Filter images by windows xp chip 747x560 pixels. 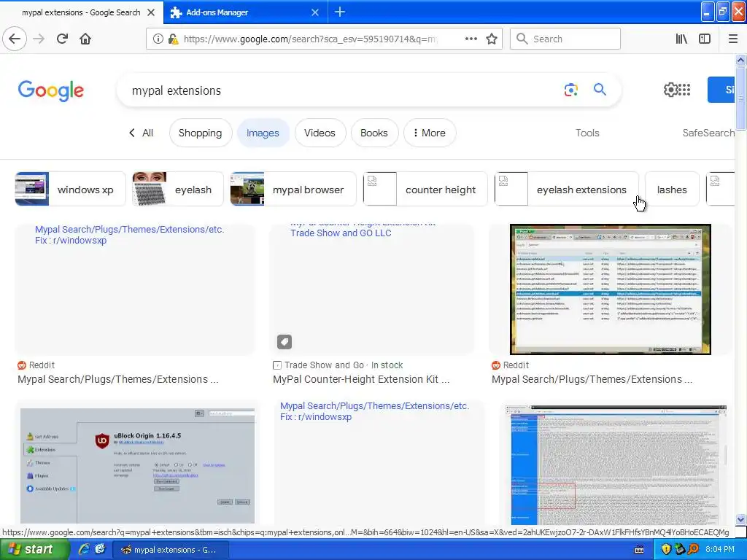pos(70,189)
